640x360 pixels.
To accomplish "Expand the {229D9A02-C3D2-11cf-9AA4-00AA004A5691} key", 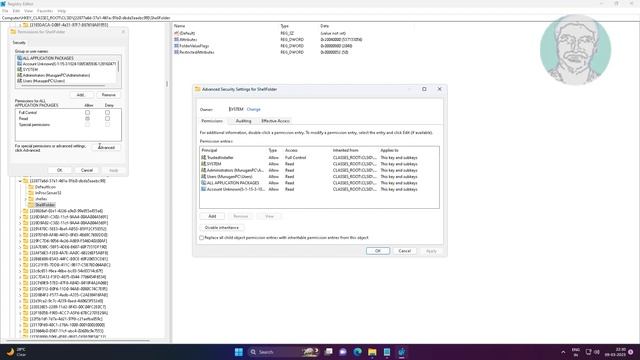I will tap(20, 223).
